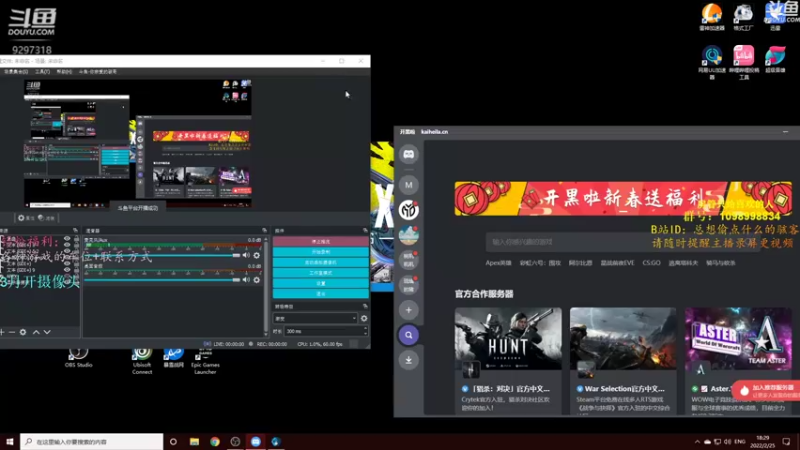Click the Kaiheila game search input field
This screenshot has height=450, width=800.
[622, 242]
